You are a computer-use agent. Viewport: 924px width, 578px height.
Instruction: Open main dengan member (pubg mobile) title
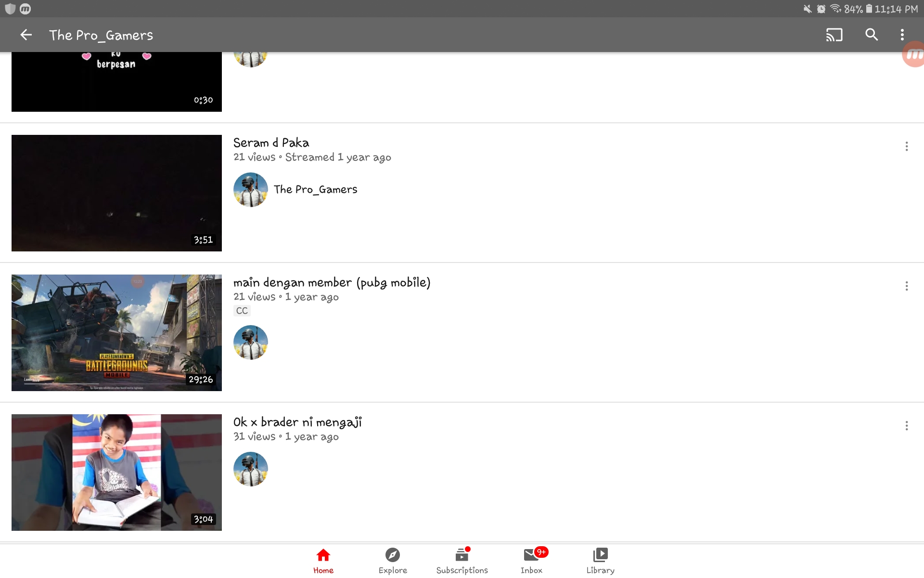tap(332, 282)
